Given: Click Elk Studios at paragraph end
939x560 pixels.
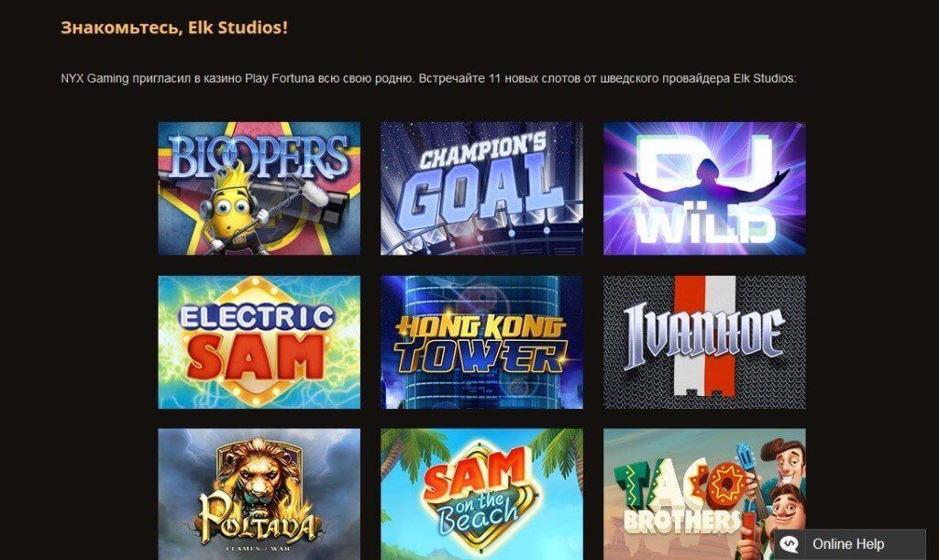Looking at the screenshot, I should pos(765,79).
